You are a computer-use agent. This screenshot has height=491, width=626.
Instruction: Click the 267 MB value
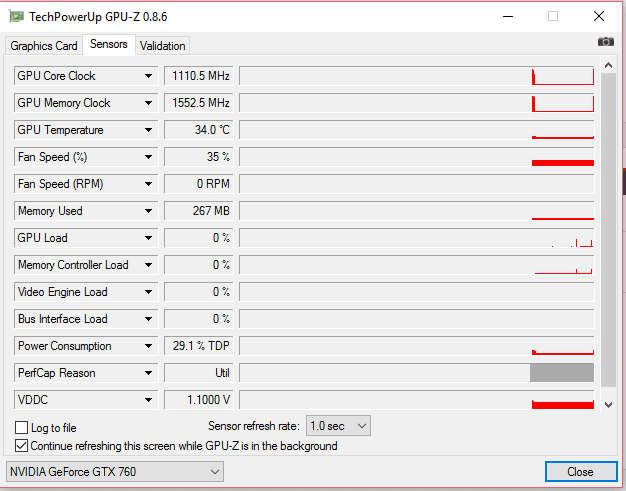[198, 211]
